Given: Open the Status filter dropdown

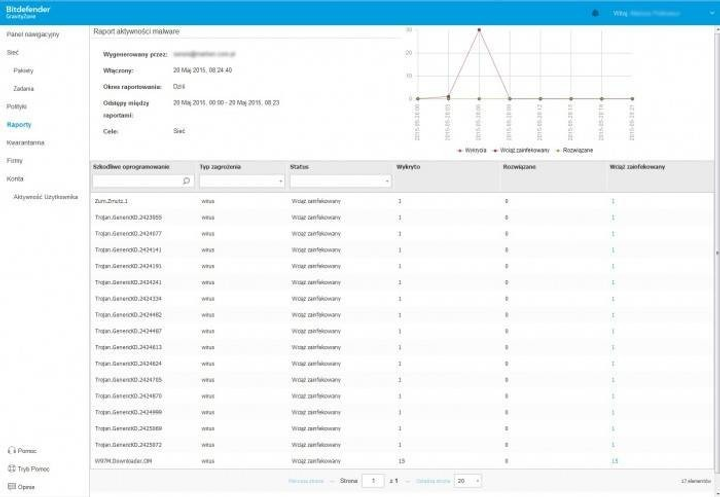Looking at the screenshot, I should coord(340,181).
